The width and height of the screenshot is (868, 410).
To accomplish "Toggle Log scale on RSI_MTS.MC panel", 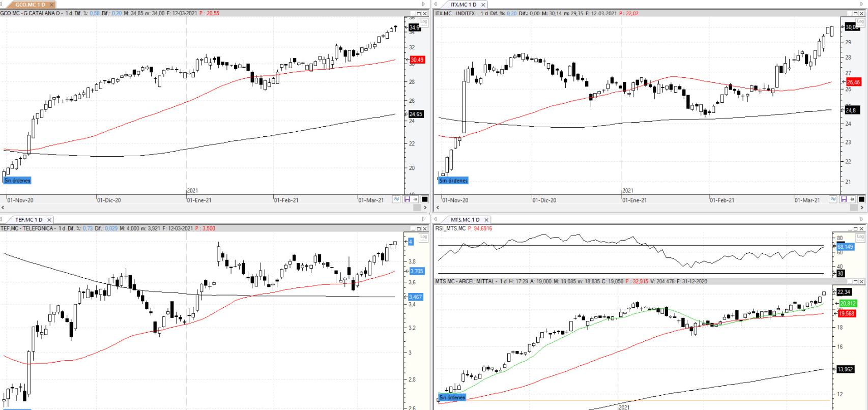I will tap(860, 237).
